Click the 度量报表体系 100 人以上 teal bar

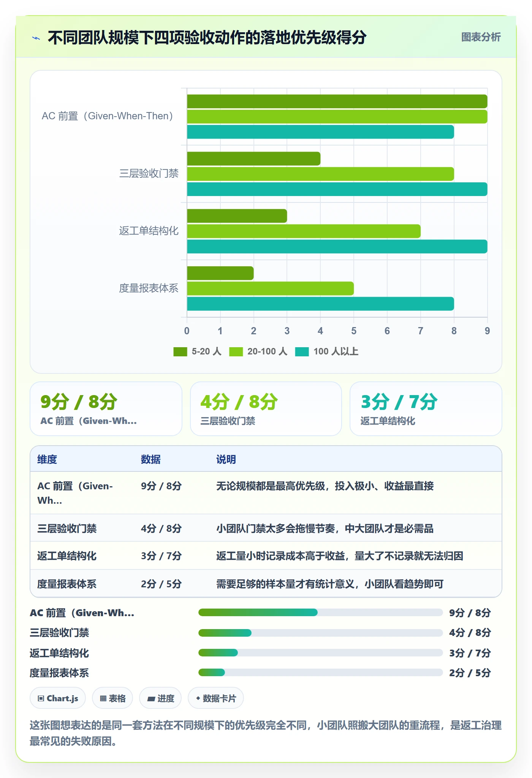[320, 304]
